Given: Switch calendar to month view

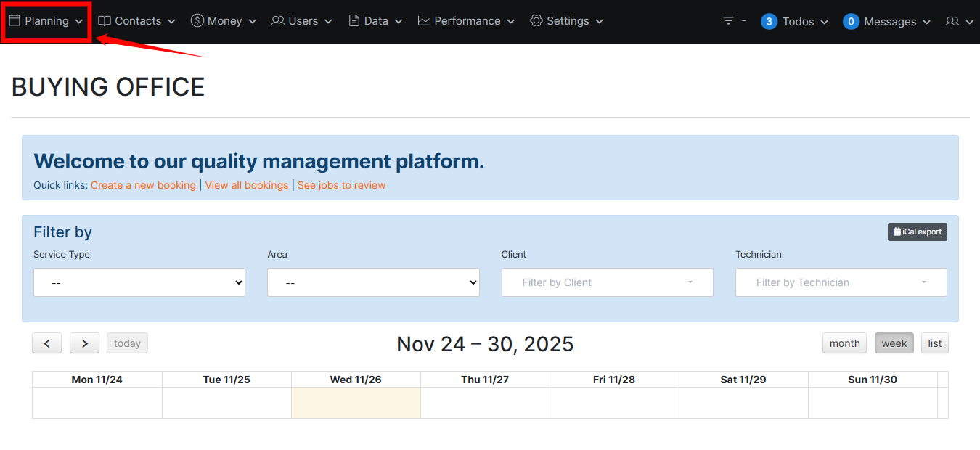Looking at the screenshot, I should click(x=844, y=343).
